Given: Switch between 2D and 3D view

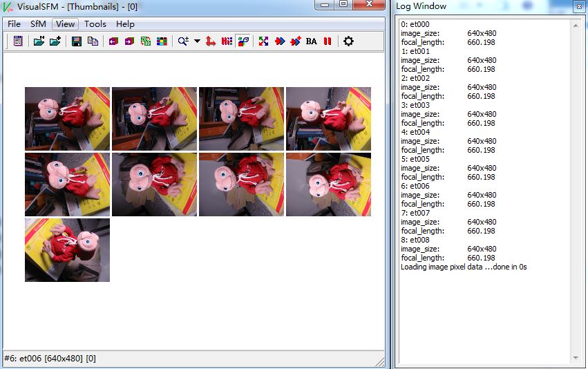Looking at the screenshot, I should point(146,41).
